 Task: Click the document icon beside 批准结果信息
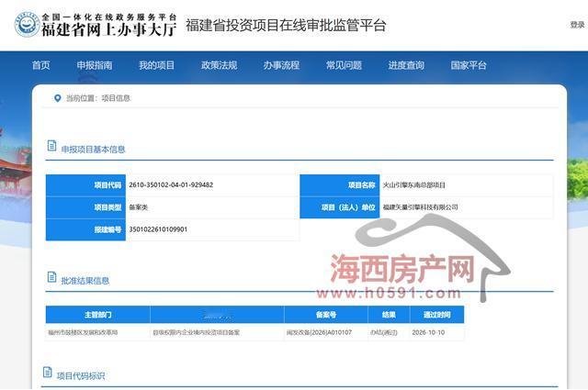(51, 277)
